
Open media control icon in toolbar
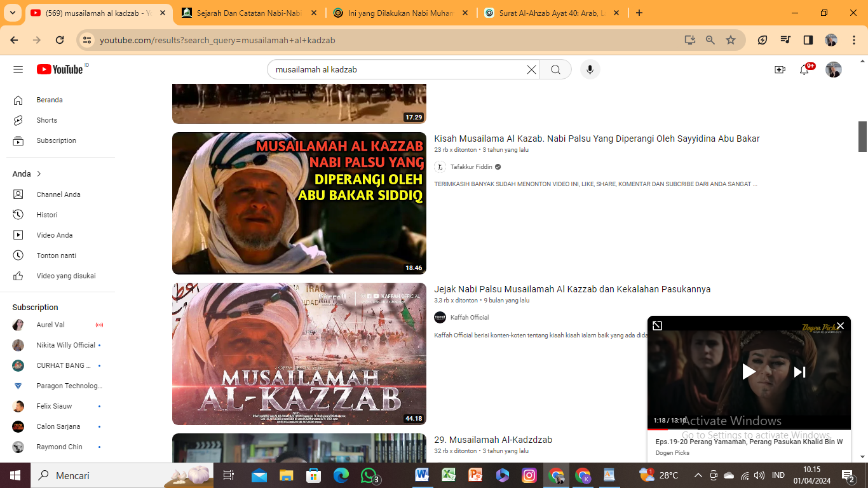[x=785, y=40]
